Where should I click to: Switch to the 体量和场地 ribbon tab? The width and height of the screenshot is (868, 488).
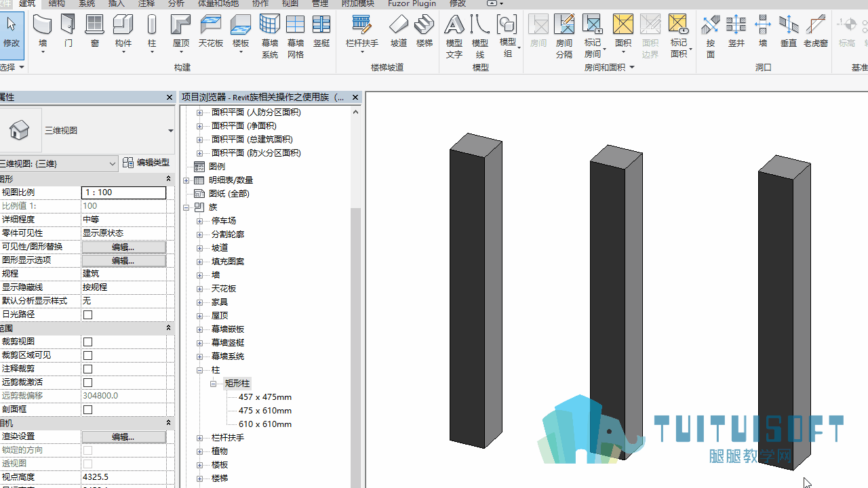click(218, 3)
